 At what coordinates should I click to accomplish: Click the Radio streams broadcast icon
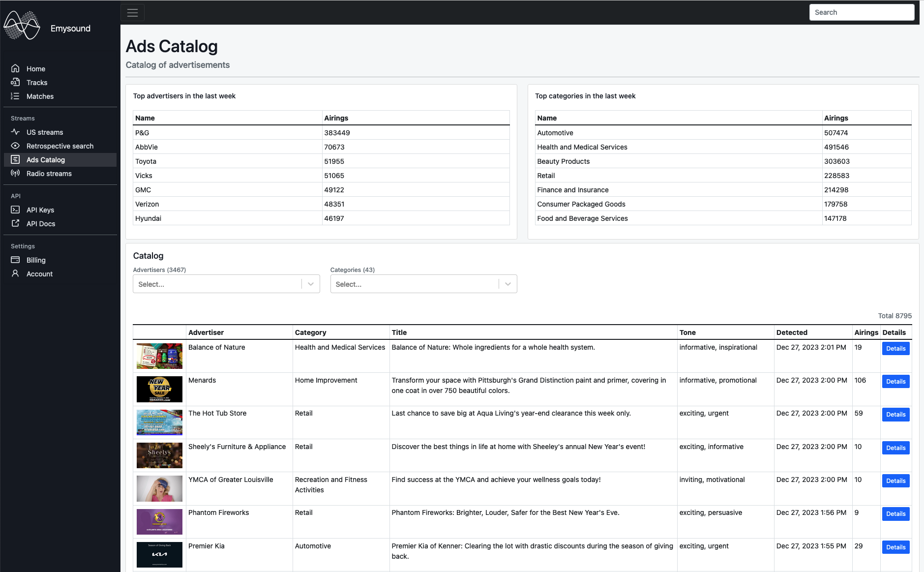coord(15,173)
